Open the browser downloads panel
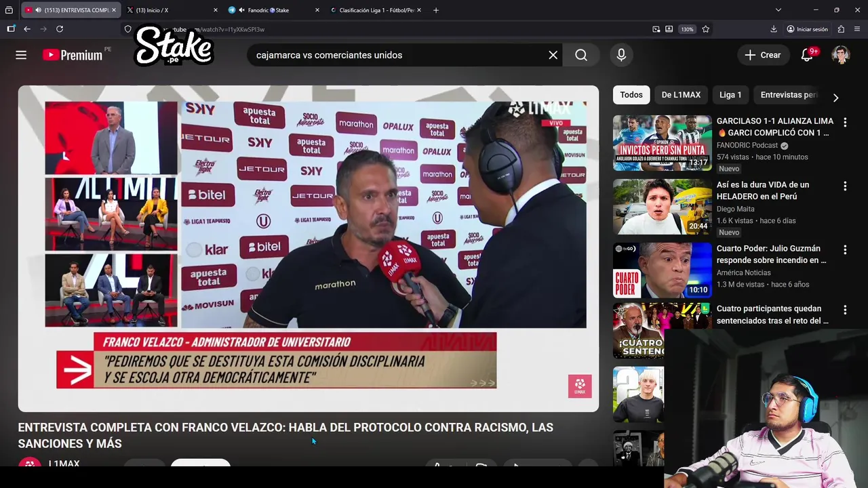Viewport: 868px width, 488px height. (774, 29)
